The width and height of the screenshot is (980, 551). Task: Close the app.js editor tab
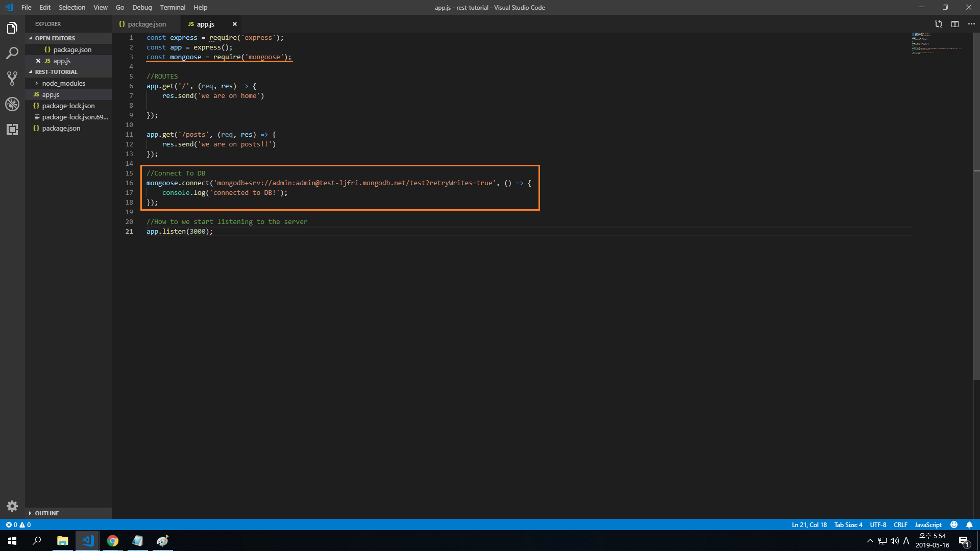(x=235, y=24)
